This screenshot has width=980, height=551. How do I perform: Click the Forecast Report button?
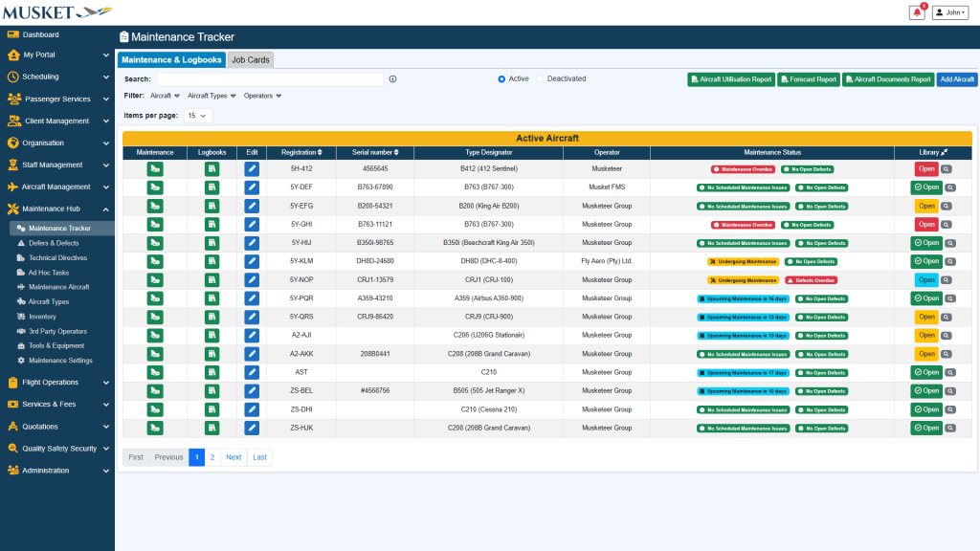(x=808, y=80)
